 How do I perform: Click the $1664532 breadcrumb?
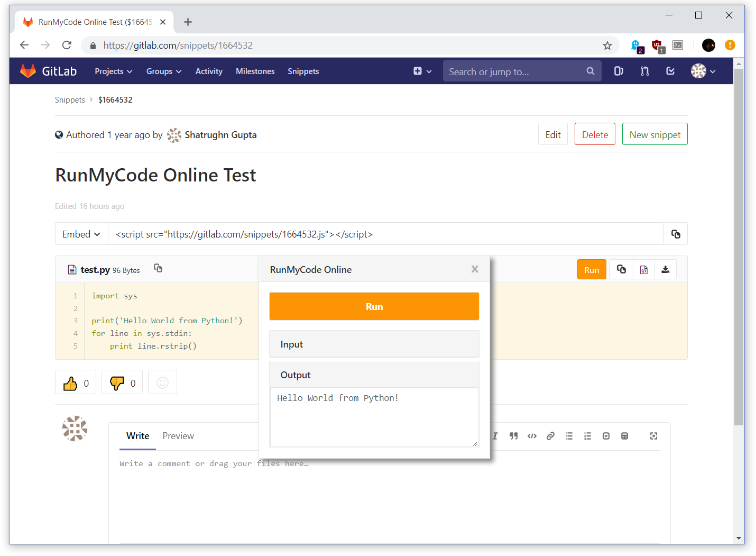115,99
